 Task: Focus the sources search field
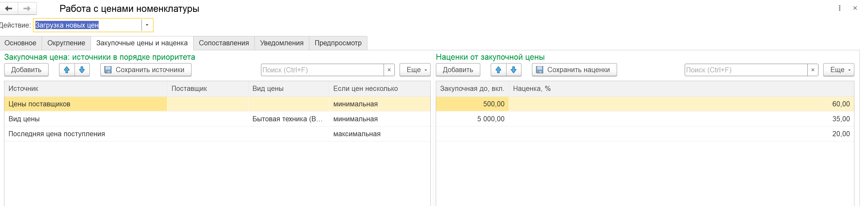322,70
